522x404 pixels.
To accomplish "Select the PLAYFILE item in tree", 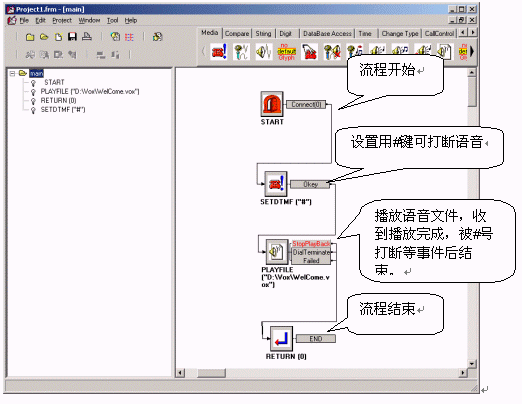I will 90,91.
